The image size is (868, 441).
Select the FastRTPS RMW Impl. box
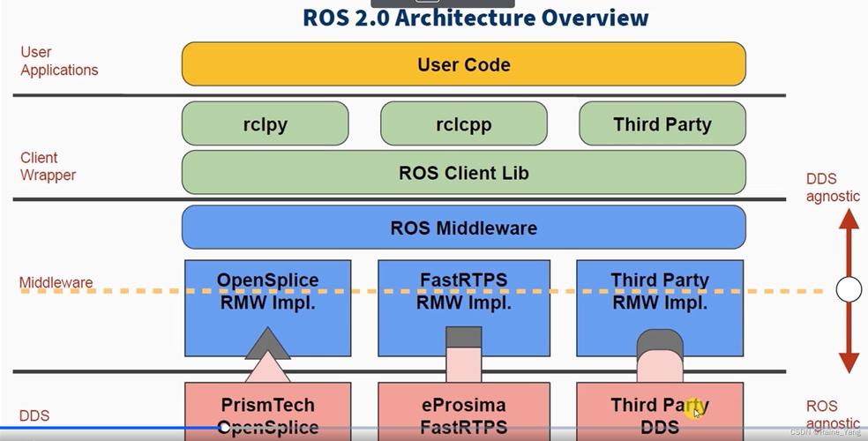pyautogui.click(x=464, y=308)
